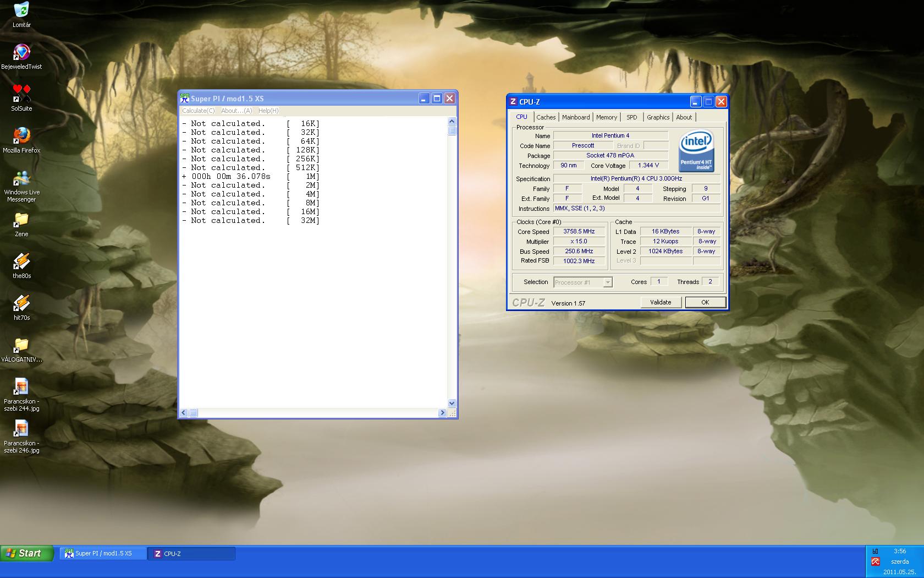Click the Validate button in CPU-Z
This screenshot has width=924, height=578.
(x=661, y=302)
